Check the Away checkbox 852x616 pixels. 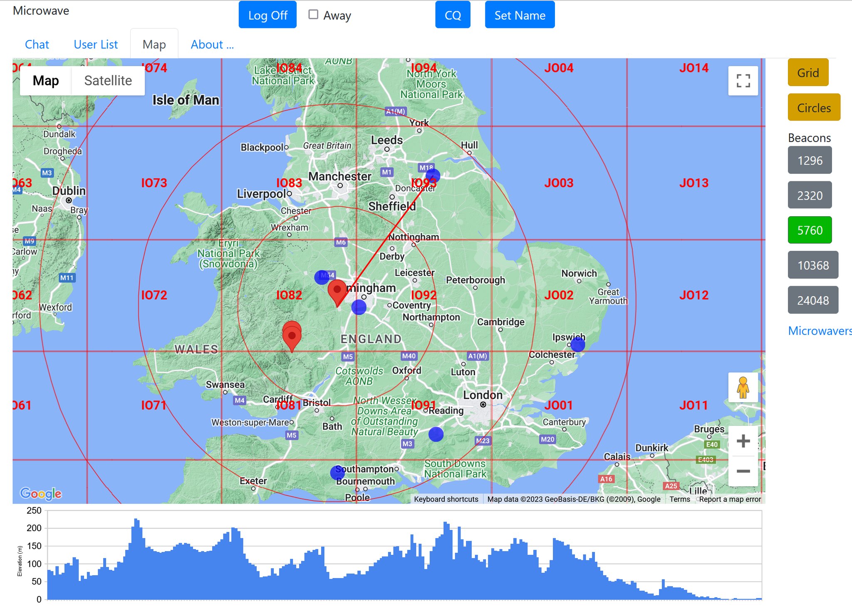pos(313,15)
